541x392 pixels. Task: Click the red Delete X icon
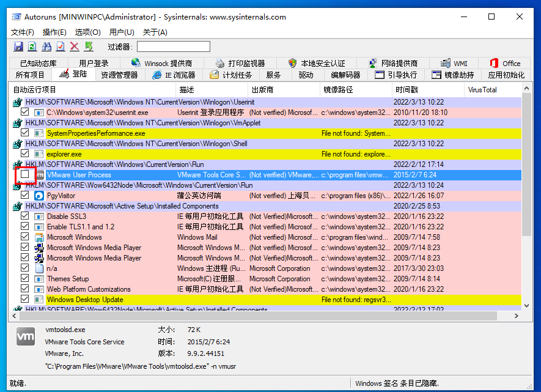(x=75, y=46)
